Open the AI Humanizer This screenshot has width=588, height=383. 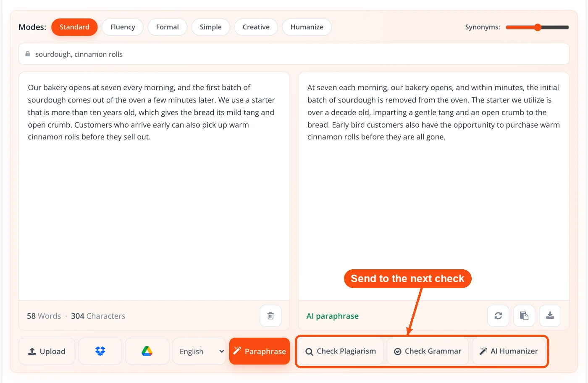[509, 351]
